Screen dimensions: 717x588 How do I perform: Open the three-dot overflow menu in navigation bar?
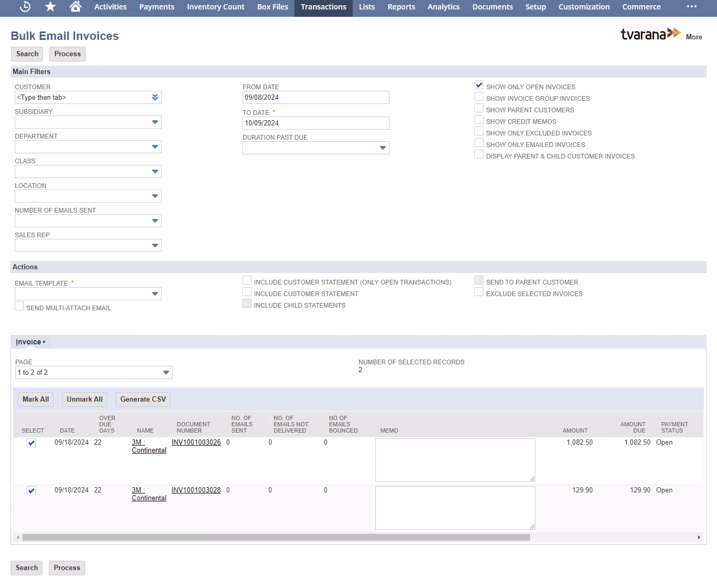click(692, 6)
